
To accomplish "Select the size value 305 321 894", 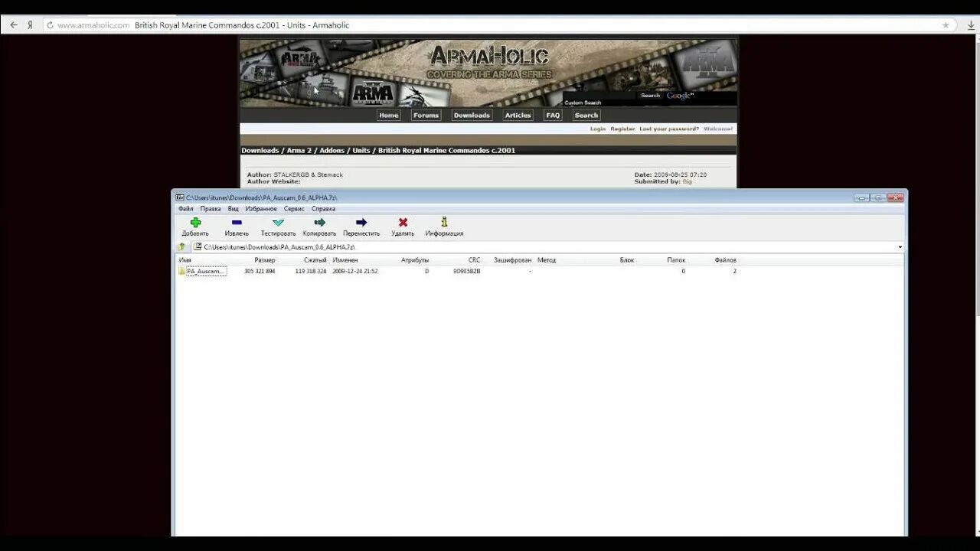I will point(260,271).
